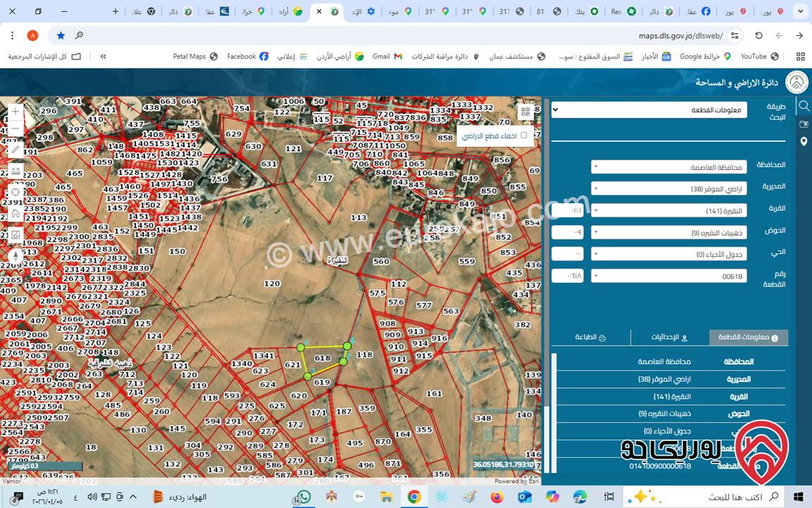
Task: Click the الحوض basin code input field
Action: [567, 233]
